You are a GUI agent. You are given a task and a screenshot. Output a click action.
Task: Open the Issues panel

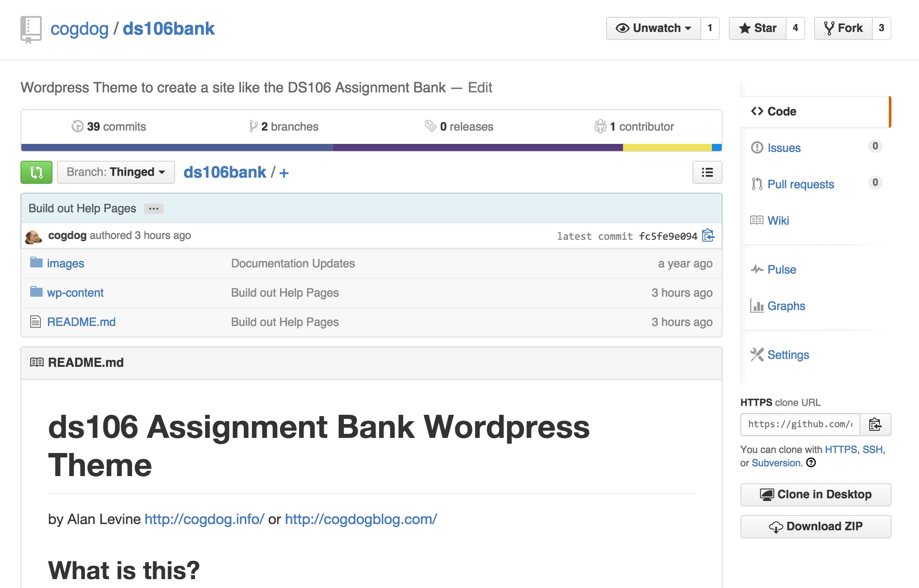coord(783,148)
